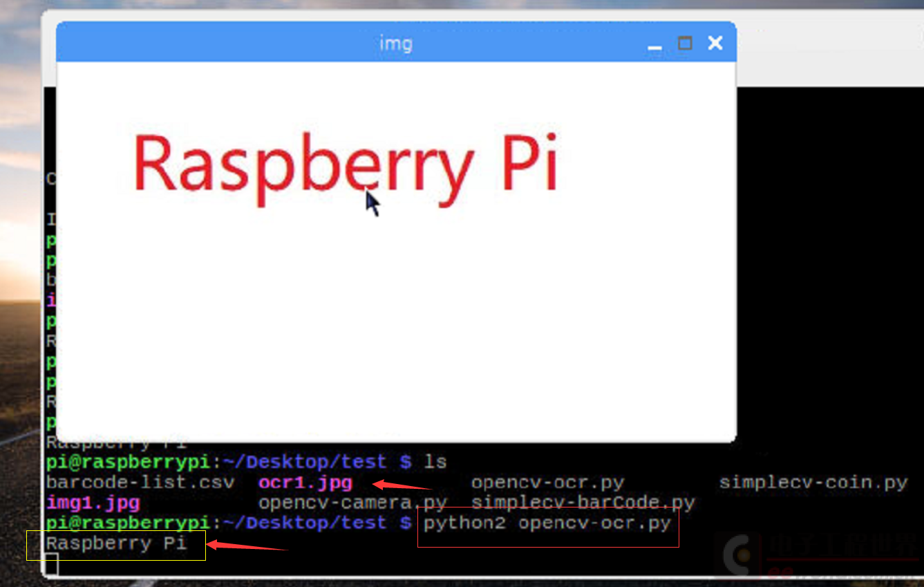The image size is (924, 587).
Task: Click the python2 opencv-ocr.py command
Action: [x=547, y=523]
